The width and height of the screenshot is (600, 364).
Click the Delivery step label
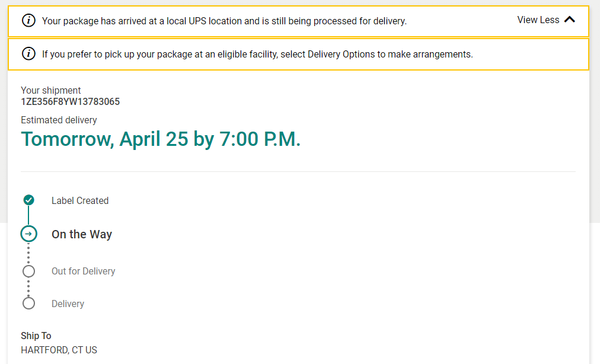68,304
